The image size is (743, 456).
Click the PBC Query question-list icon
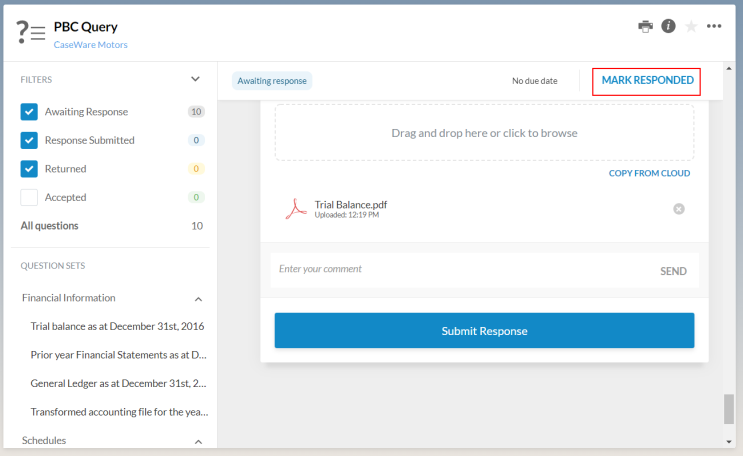(x=31, y=31)
